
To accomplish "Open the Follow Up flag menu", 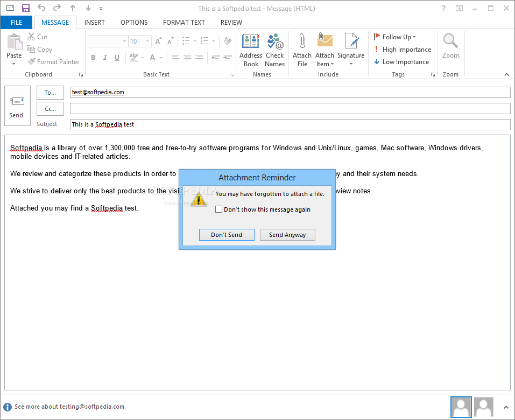I will [395, 37].
